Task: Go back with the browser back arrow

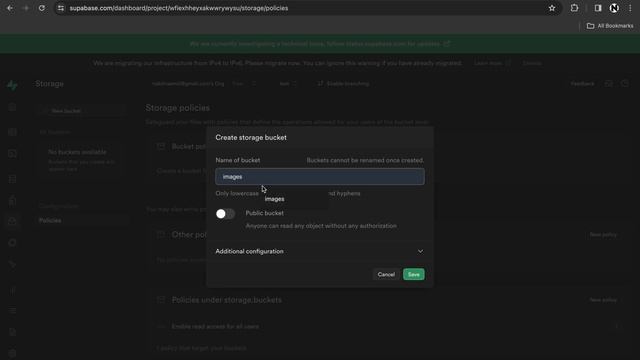Action: point(10,8)
